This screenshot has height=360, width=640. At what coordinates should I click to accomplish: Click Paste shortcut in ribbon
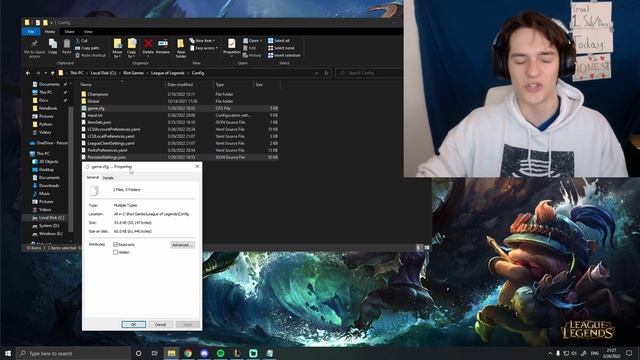coord(90,55)
